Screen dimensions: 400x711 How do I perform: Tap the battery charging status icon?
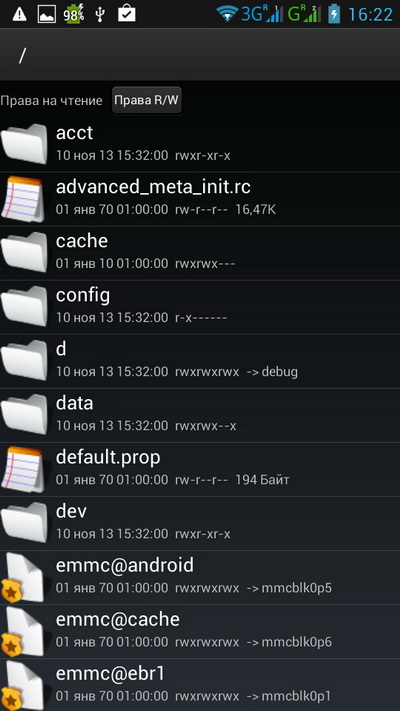(334, 14)
